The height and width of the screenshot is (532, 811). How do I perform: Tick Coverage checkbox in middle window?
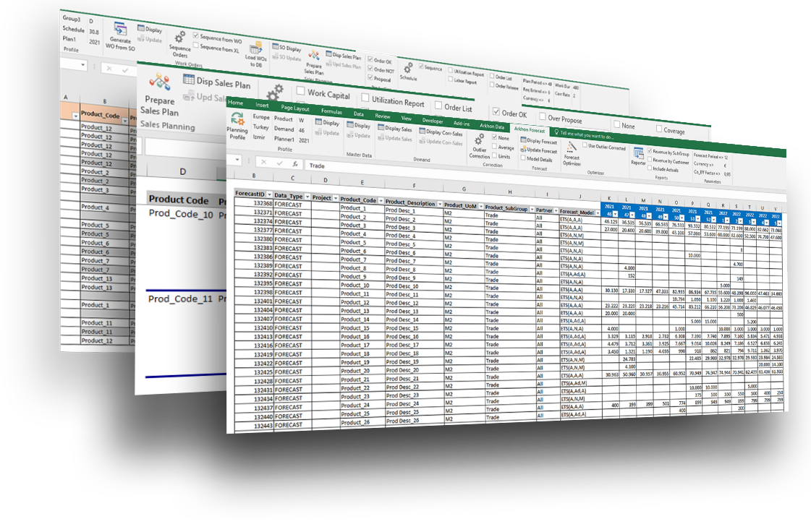tap(659, 128)
